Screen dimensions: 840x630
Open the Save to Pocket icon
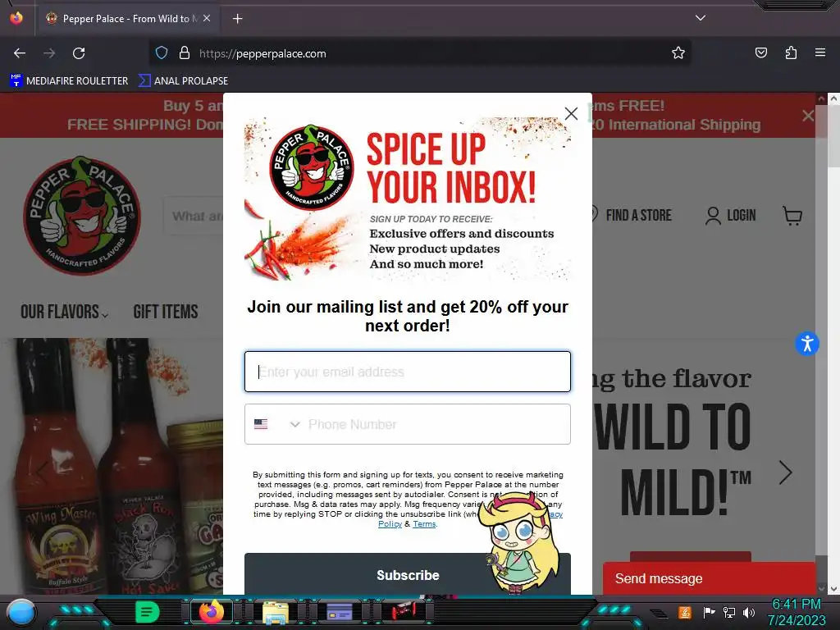[760, 53]
